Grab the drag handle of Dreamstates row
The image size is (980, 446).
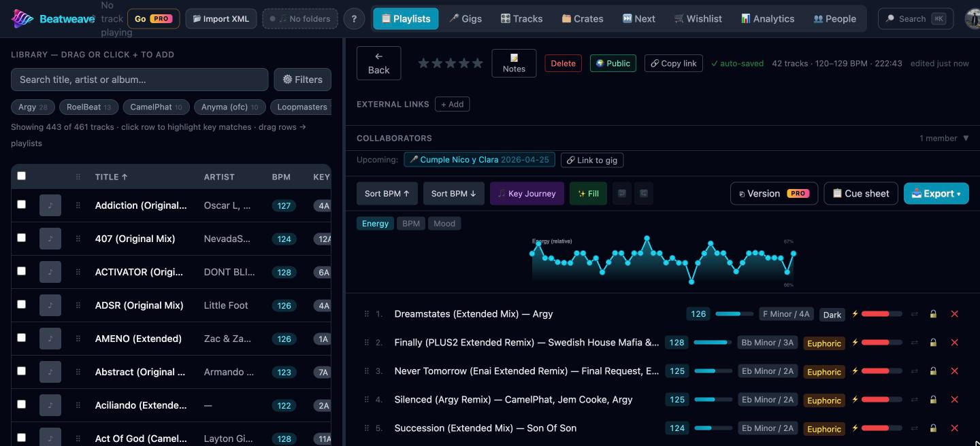pos(366,314)
